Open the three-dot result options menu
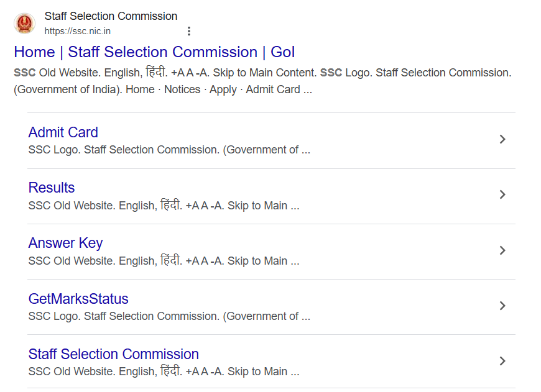The image size is (541, 392). (x=189, y=31)
